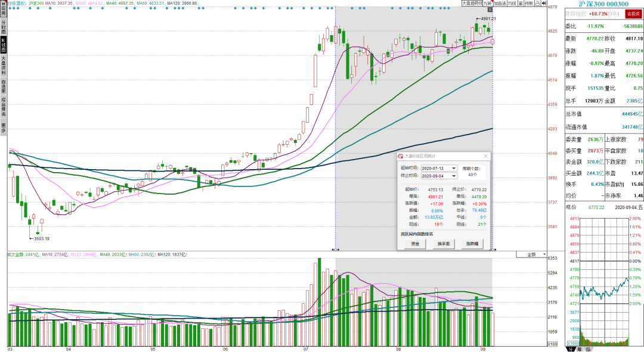Click the red 去投资 button
Viewport: 644px width, 352px height.
[x=633, y=14]
